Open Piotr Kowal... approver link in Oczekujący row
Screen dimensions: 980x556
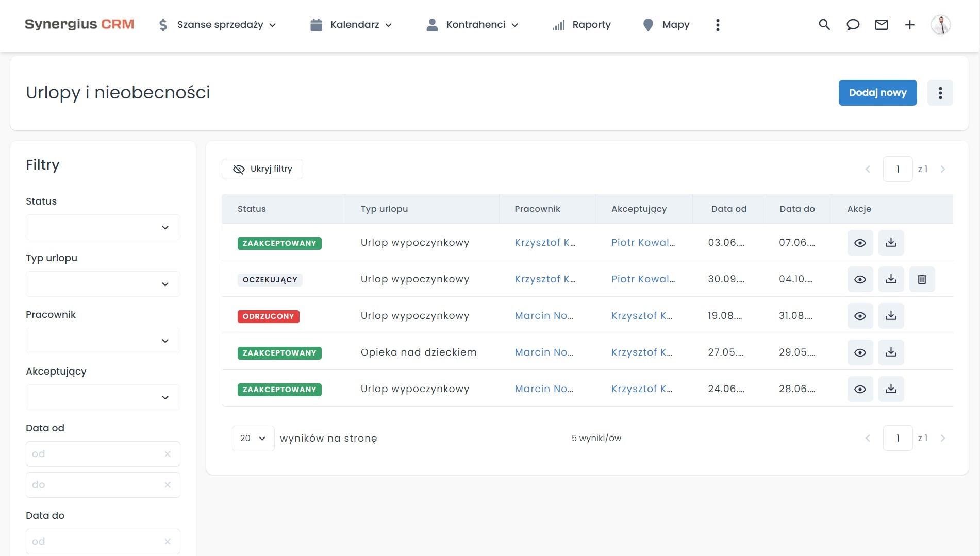(643, 279)
